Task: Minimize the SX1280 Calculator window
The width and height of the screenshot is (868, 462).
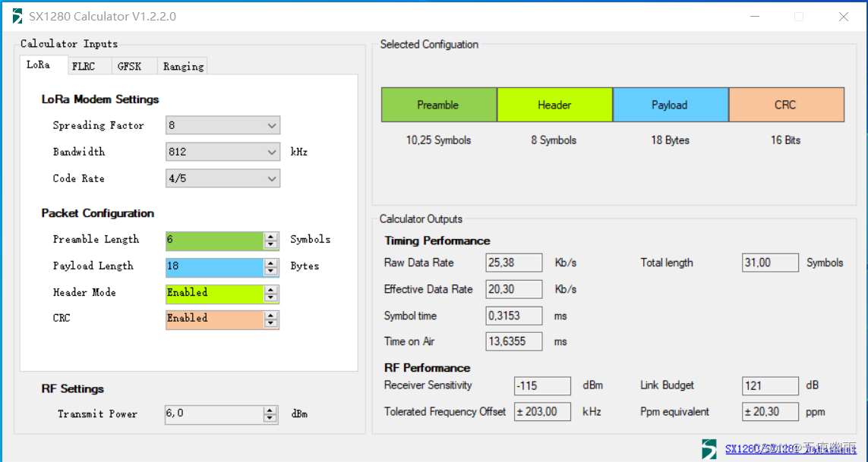Action: (755, 17)
